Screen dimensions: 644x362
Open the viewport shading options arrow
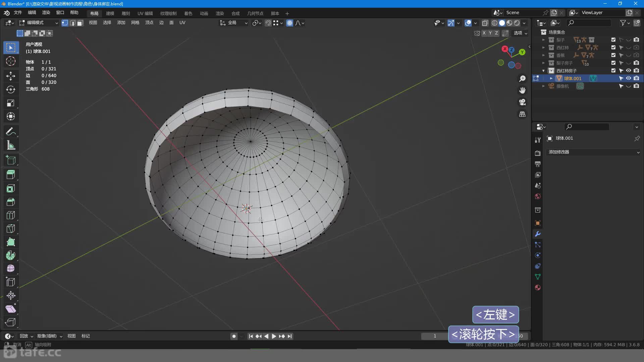[x=524, y=23]
